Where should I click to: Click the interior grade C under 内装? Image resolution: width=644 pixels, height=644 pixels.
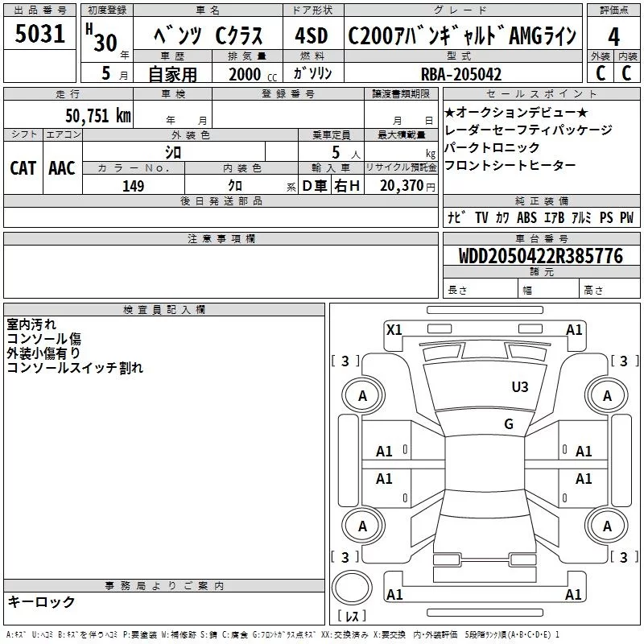pyautogui.click(x=626, y=73)
